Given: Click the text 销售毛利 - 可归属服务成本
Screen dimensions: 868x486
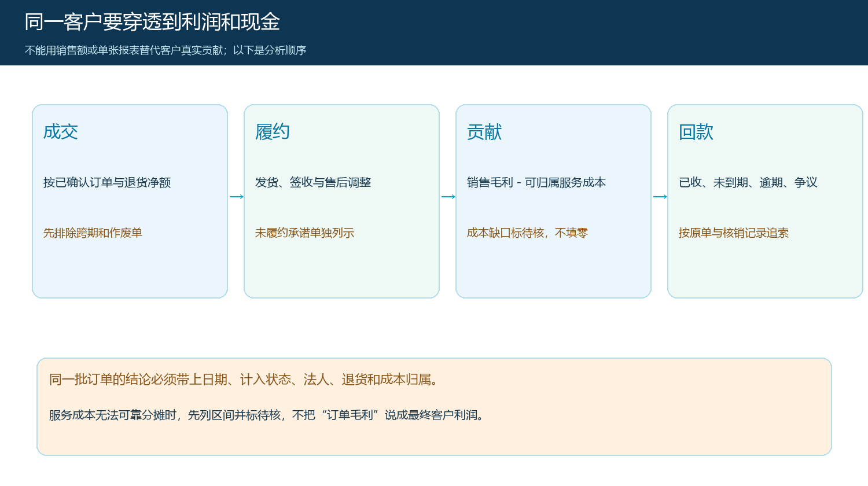Looking at the screenshot, I should click(x=536, y=182).
